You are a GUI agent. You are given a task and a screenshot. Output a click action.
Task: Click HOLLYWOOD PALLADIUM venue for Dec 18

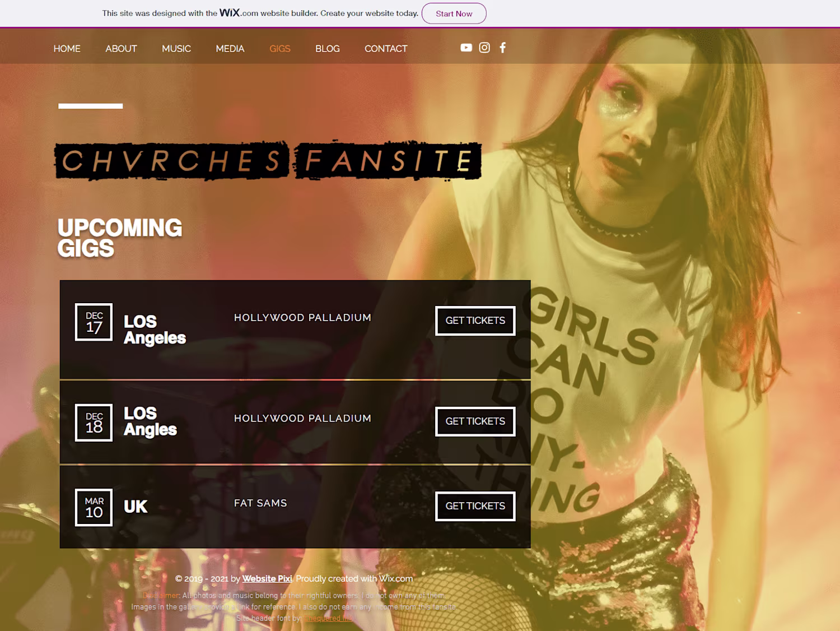(302, 419)
